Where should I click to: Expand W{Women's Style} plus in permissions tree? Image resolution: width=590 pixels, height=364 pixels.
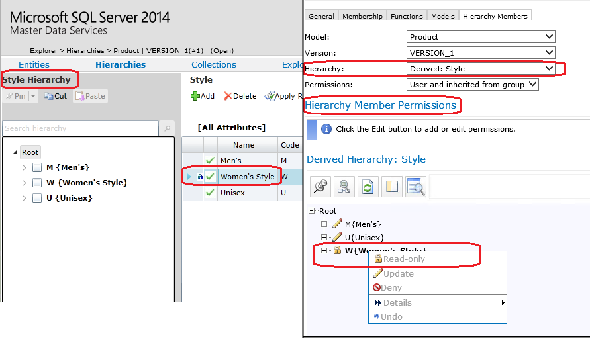click(x=324, y=250)
